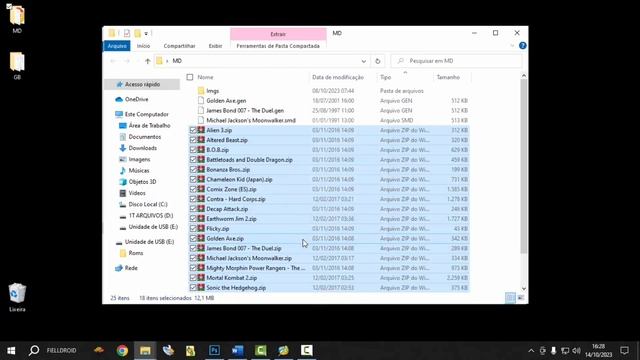The height and width of the screenshot is (360, 640).
Task: Open recent locations dropdown arrow
Action: point(137,61)
